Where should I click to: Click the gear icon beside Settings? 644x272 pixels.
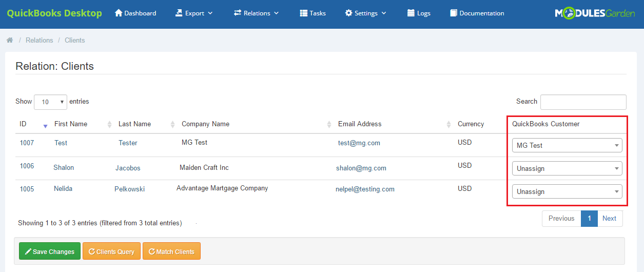pyautogui.click(x=349, y=13)
